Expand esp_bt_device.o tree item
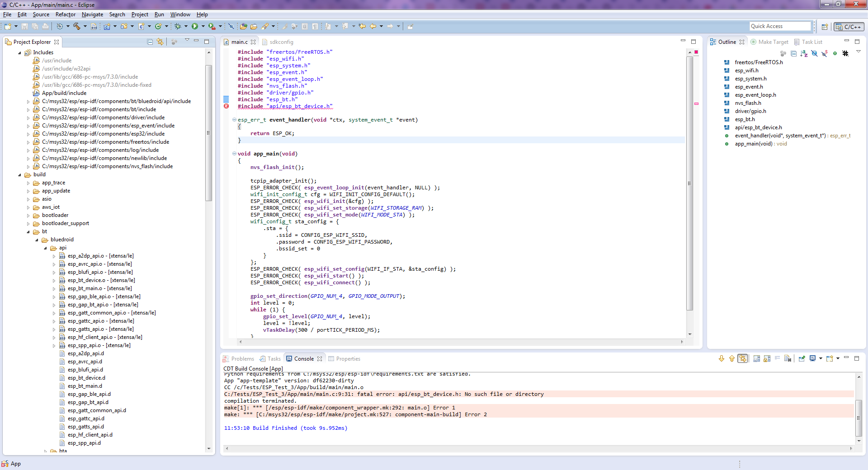The width and height of the screenshot is (868, 470). [54, 281]
